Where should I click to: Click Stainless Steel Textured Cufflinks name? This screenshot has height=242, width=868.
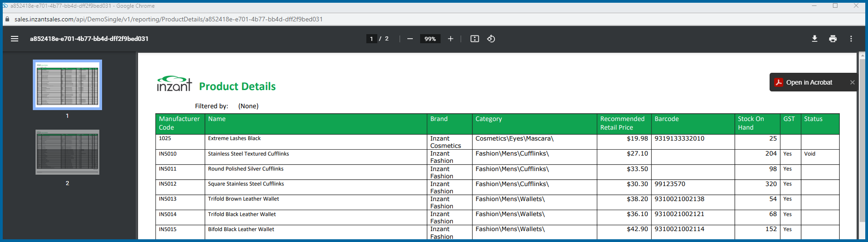click(x=248, y=154)
